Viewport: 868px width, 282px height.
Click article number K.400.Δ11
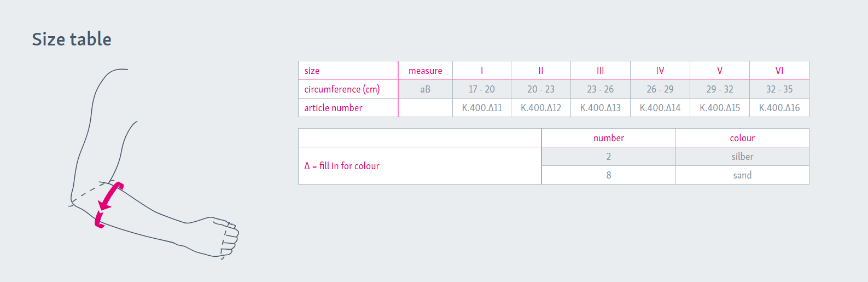(482, 108)
